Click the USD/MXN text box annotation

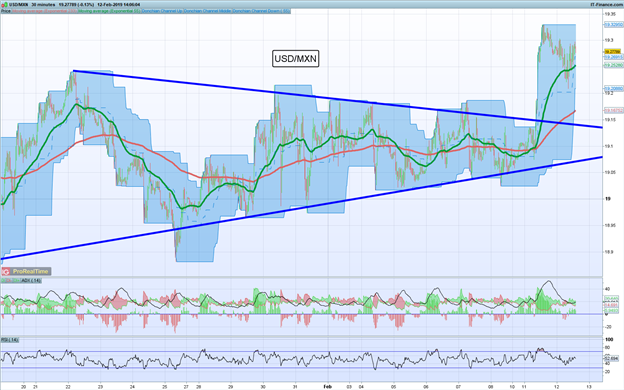(296, 59)
